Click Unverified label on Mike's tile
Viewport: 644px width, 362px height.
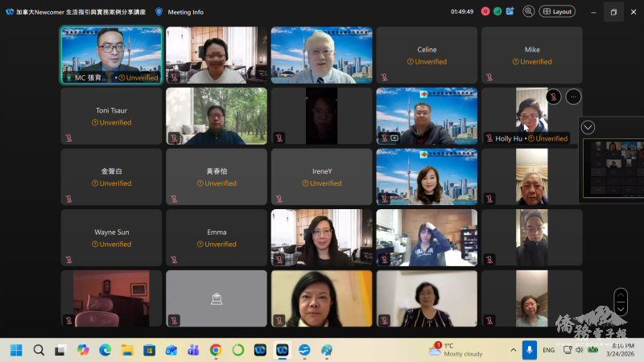pyautogui.click(x=532, y=62)
